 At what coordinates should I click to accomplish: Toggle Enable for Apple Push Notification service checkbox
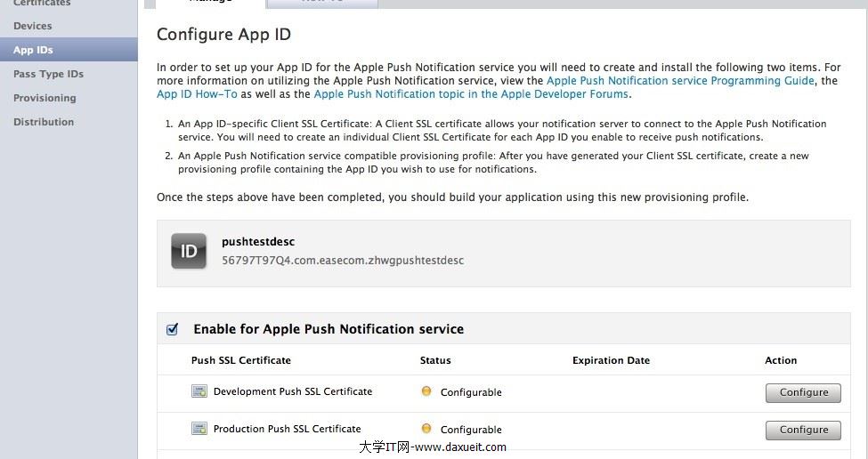[x=173, y=329]
